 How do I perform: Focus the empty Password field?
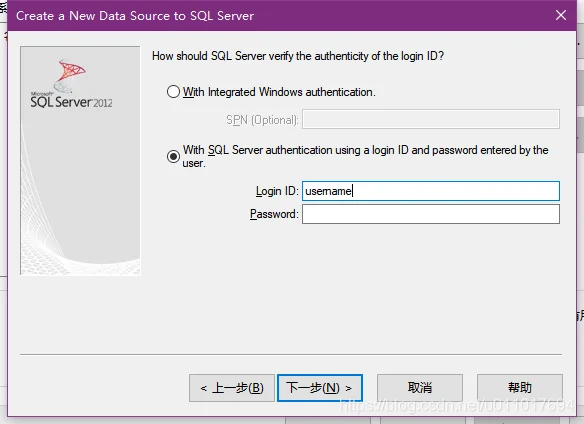click(431, 214)
